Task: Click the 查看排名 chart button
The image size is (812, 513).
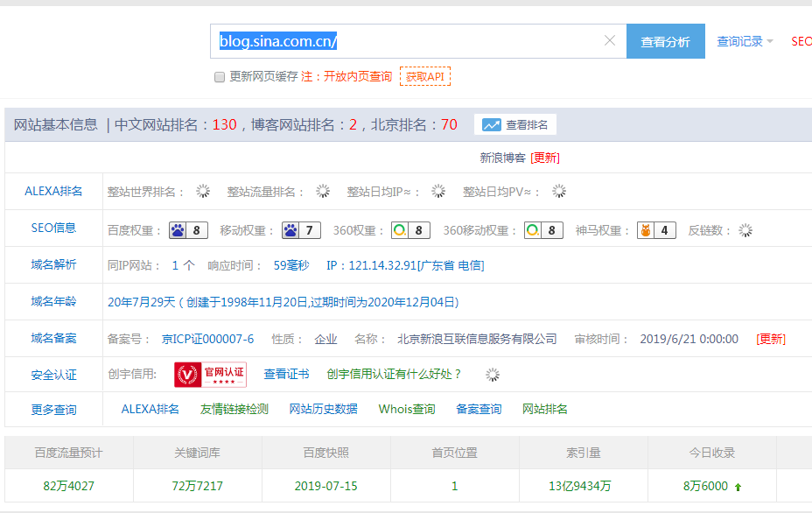Action: (x=515, y=125)
